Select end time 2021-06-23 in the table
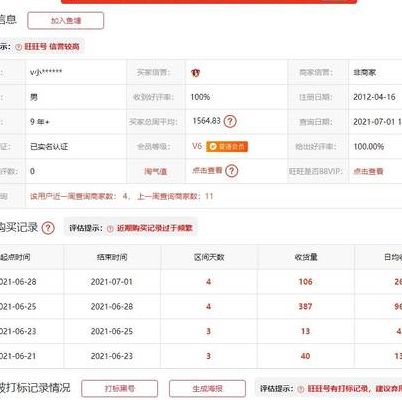The height and width of the screenshot is (400, 402). 112,356
